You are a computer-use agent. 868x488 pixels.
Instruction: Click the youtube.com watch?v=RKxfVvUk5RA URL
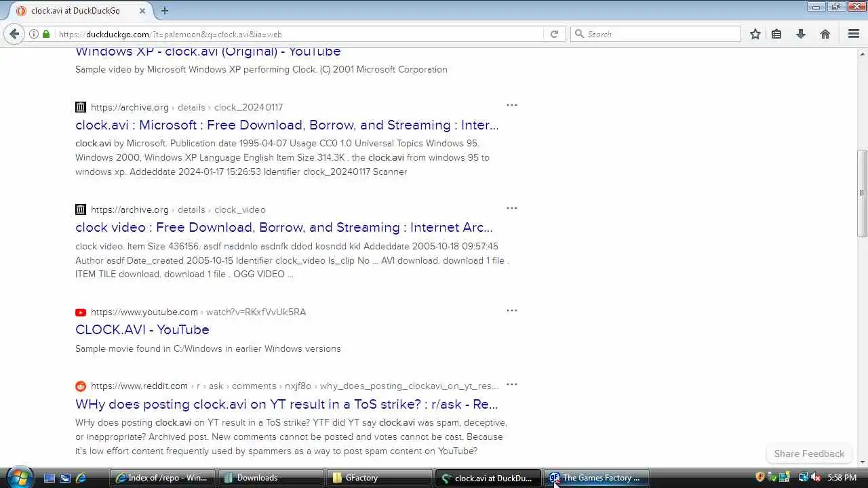tap(198, 312)
